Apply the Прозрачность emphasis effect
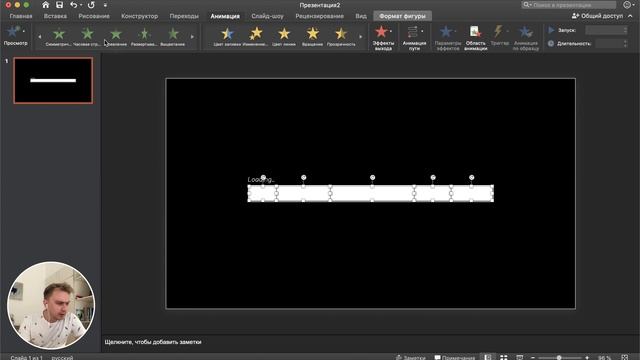The height and width of the screenshot is (360, 640). point(341,36)
